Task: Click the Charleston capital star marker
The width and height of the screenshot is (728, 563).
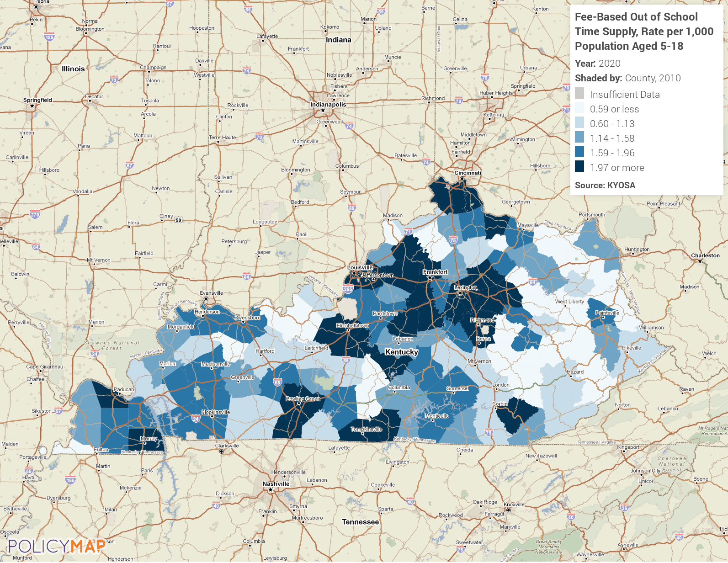Action: coord(700,261)
